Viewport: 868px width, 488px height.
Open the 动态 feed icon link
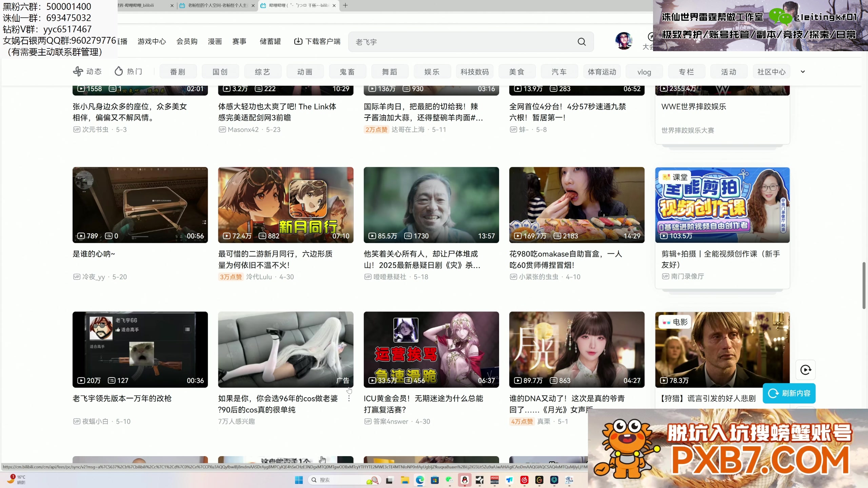pos(78,72)
